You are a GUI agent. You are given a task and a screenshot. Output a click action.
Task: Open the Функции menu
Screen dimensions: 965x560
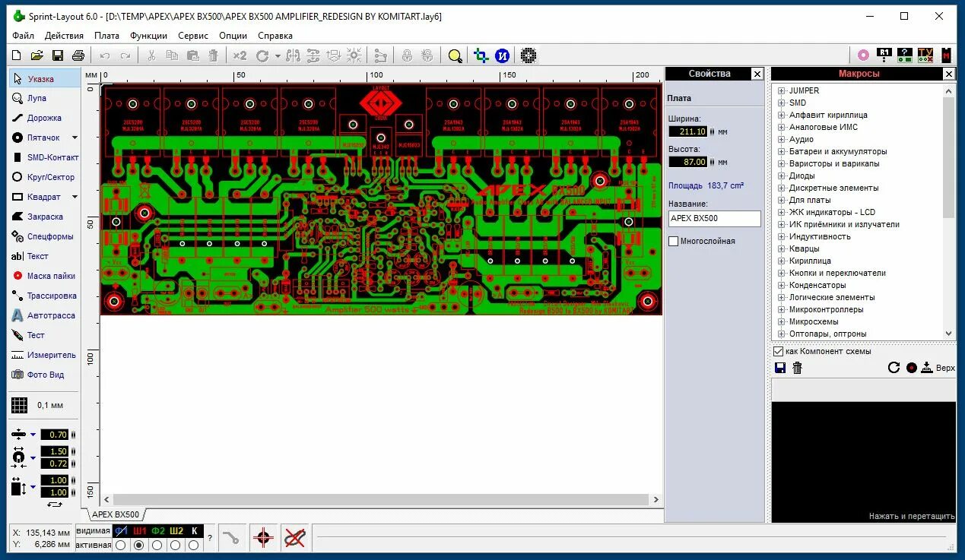148,35
